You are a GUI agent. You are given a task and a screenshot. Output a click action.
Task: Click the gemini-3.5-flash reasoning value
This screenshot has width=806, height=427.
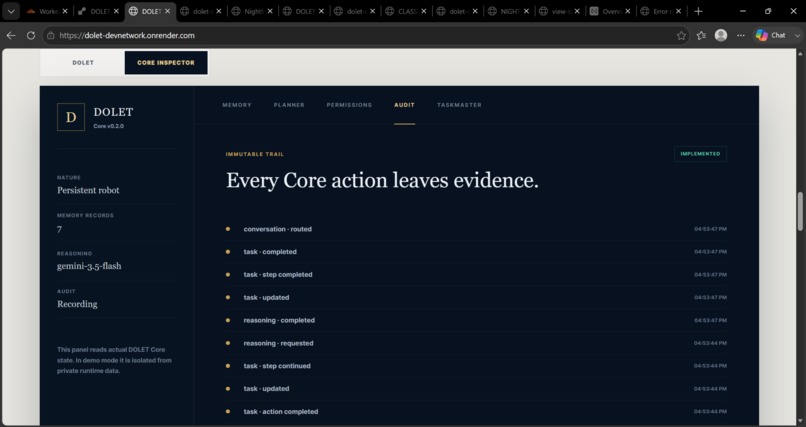click(x=89, y=266)
